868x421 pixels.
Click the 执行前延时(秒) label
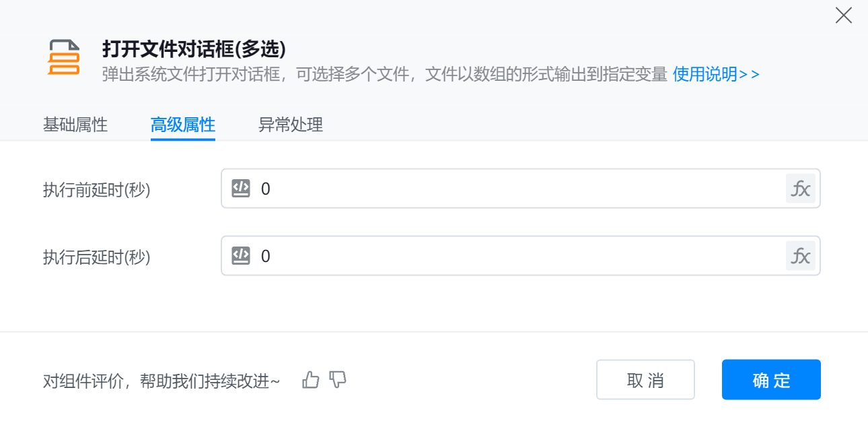coord(97,190)
